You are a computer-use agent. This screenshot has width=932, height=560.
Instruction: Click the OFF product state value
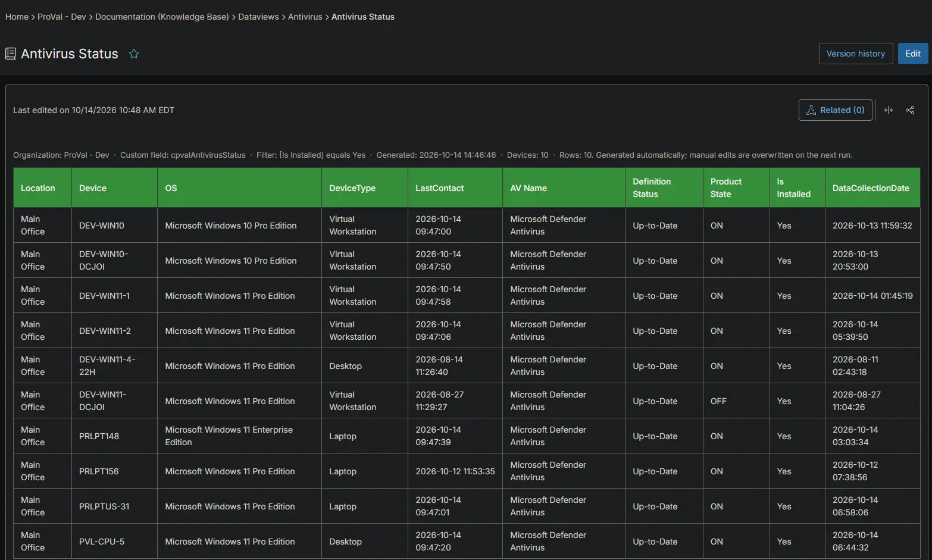tap(718, 401)
